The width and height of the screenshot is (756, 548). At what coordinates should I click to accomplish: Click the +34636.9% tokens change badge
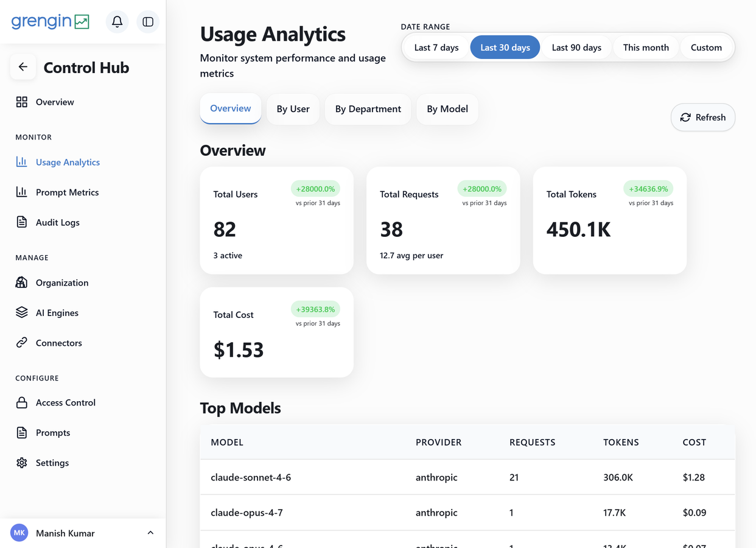(649, 189)
